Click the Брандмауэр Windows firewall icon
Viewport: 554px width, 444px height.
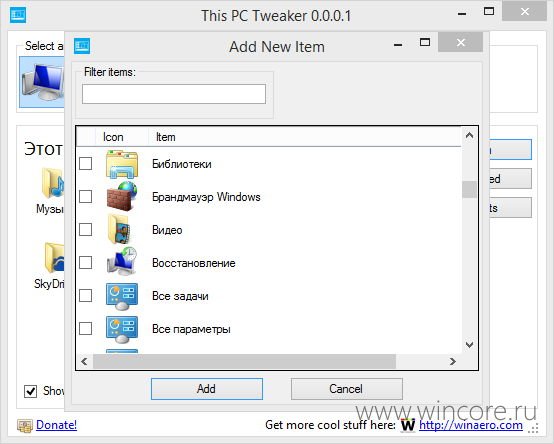(122, 196)
